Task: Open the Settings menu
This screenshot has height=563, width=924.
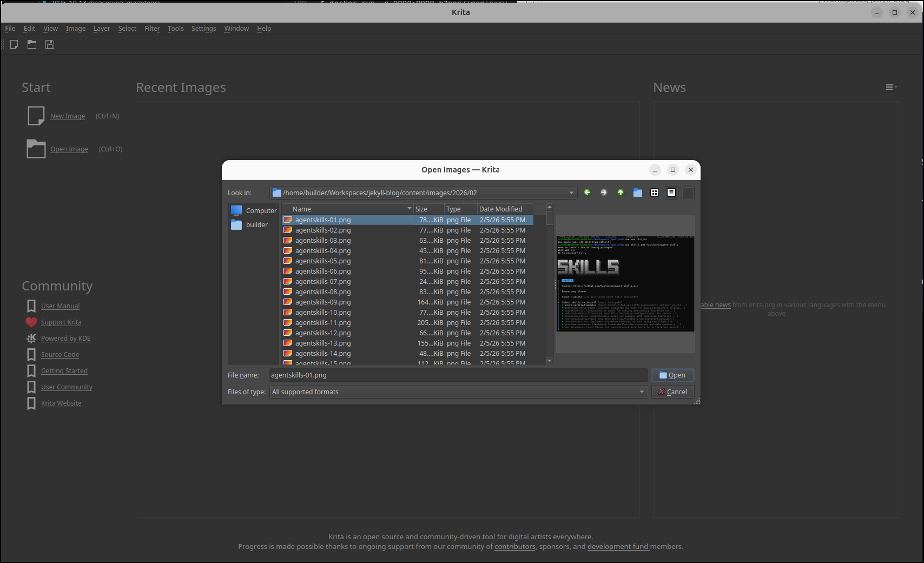Action: tap(203, 29)
